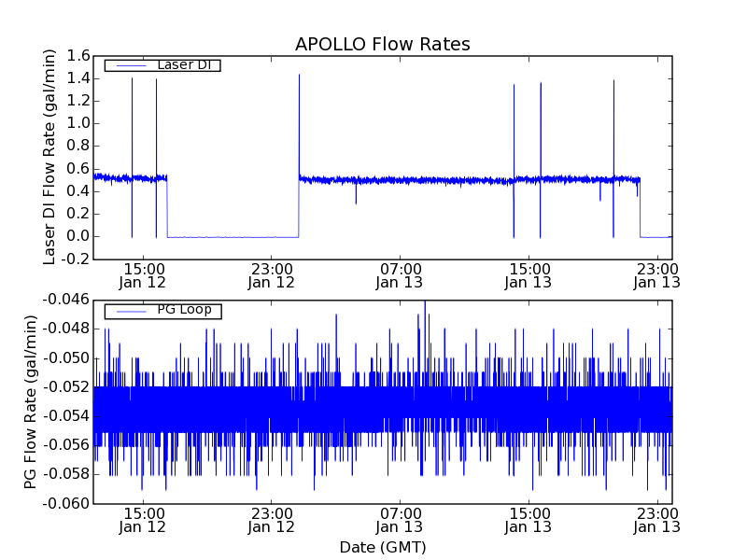Click top chart's '07:00 Jan 13' time label
The image size is (747, 560).
tap(400, 276)
